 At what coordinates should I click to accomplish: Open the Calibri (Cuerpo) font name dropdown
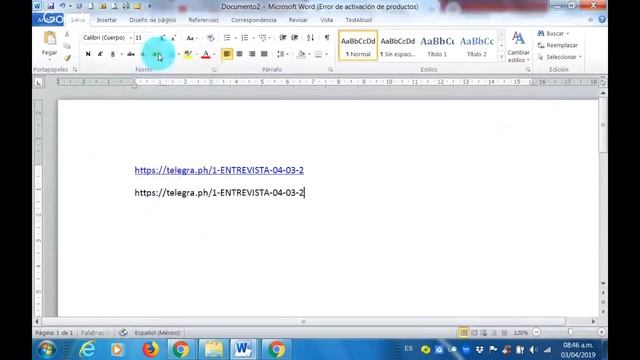click(131, 38)
